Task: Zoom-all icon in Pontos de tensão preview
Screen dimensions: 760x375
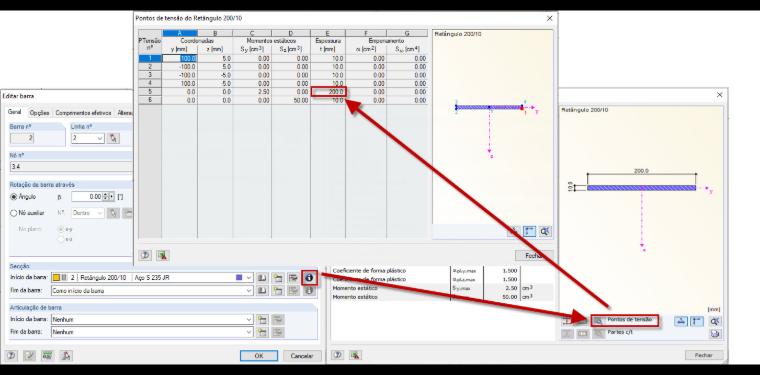Action: click(545, 231)
